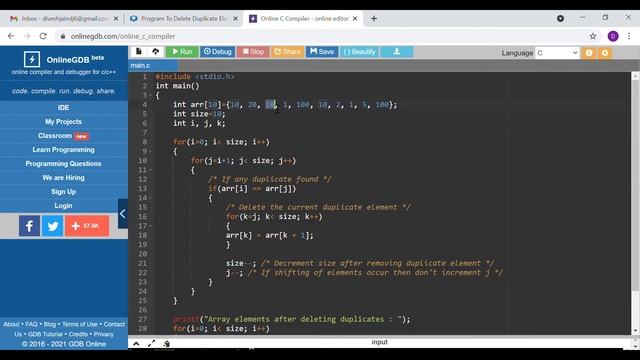Open GDB Tutorial footer link
640x360 pixels.
click(45, 334)
